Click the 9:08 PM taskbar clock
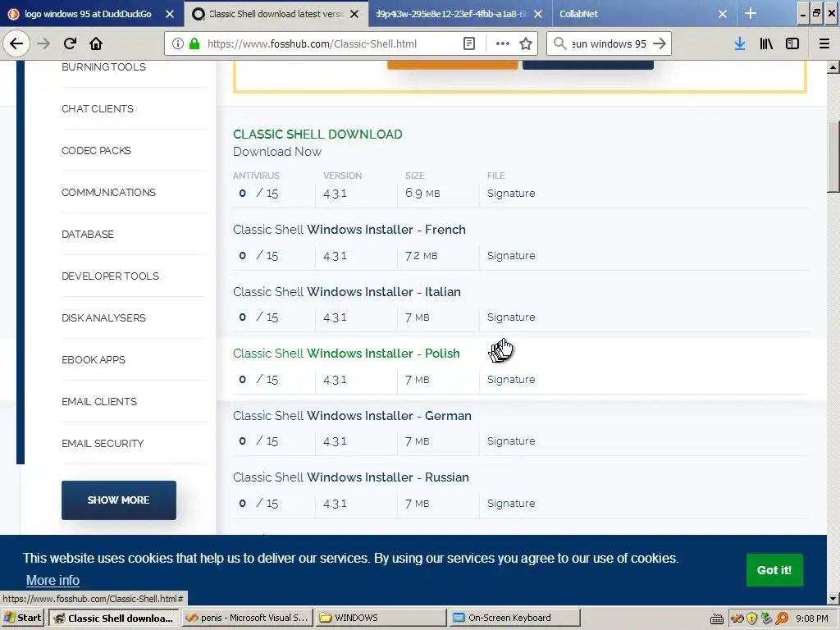 coord(812,619)
